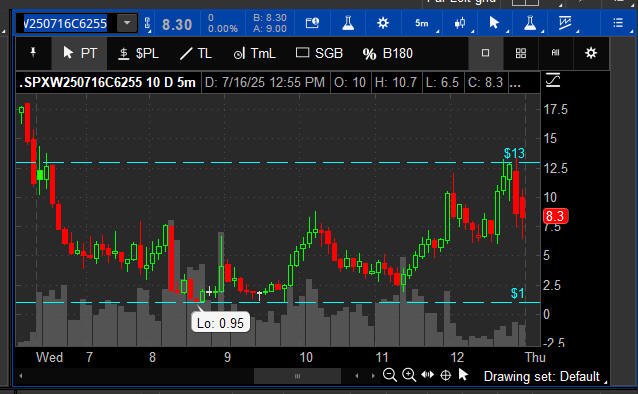Switch to single chart layout view

tap(485, 53)
